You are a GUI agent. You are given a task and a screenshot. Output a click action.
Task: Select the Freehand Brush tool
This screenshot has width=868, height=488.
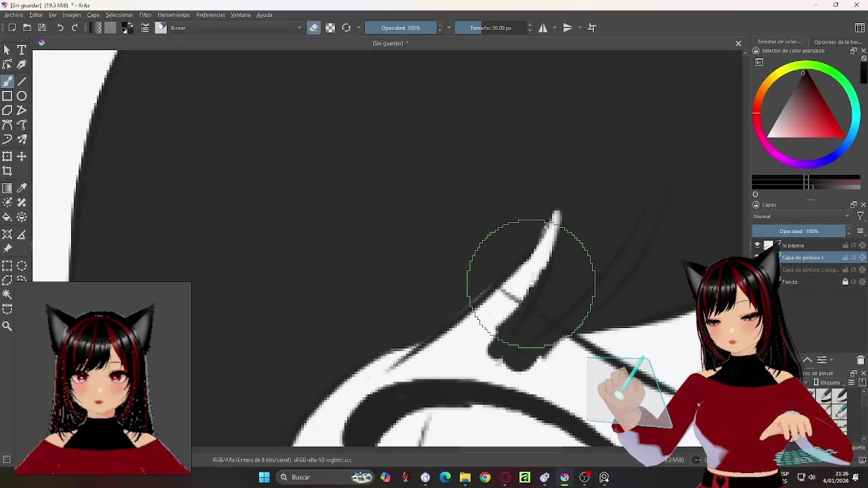(x=7, y=81)
